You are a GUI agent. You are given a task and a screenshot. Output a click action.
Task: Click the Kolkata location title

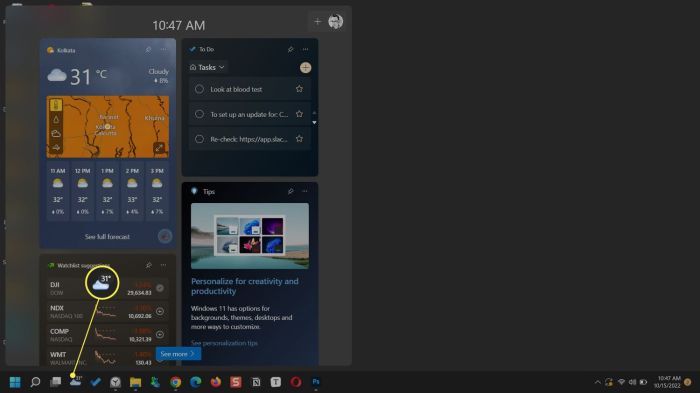pyautogui.click(x=66, y=50)
